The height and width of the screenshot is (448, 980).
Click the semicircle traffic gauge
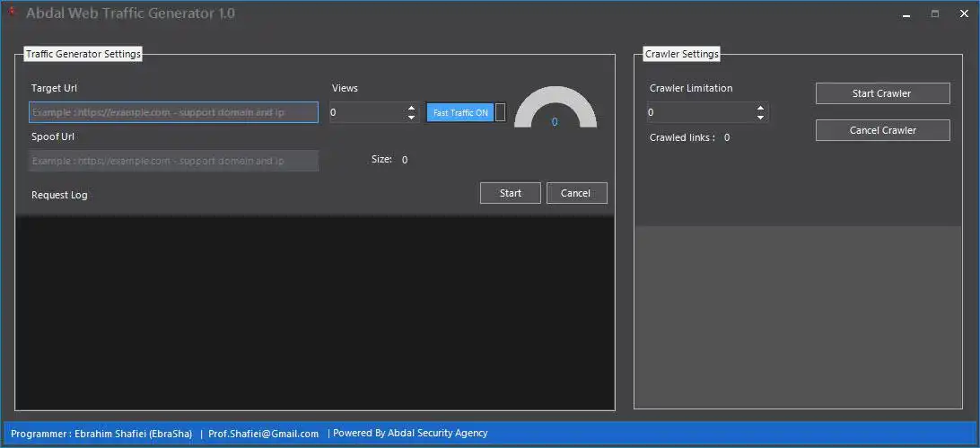point(555,108)
